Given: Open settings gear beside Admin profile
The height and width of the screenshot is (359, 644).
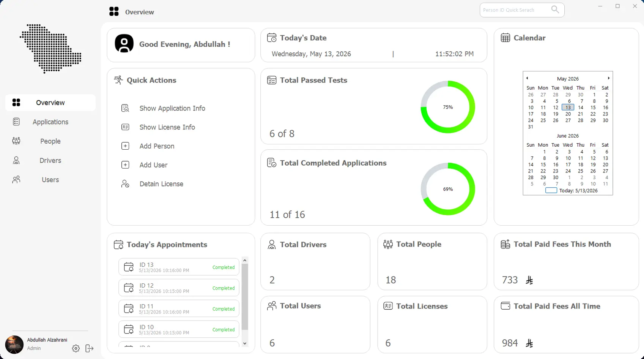Looking at the screenshot, I should tap(76, 348).
